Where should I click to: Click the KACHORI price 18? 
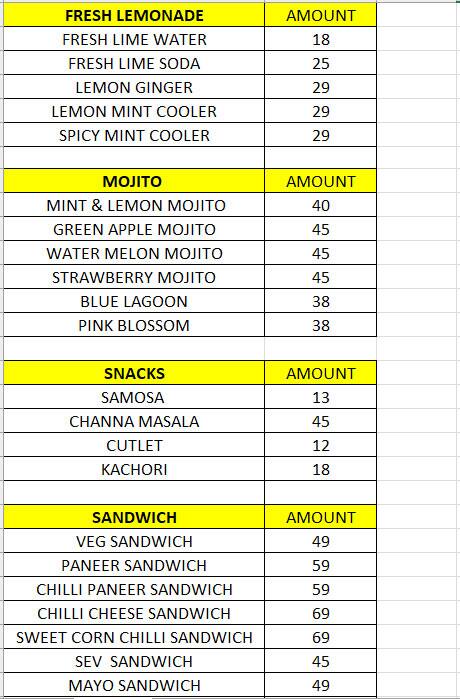point(321,469)
